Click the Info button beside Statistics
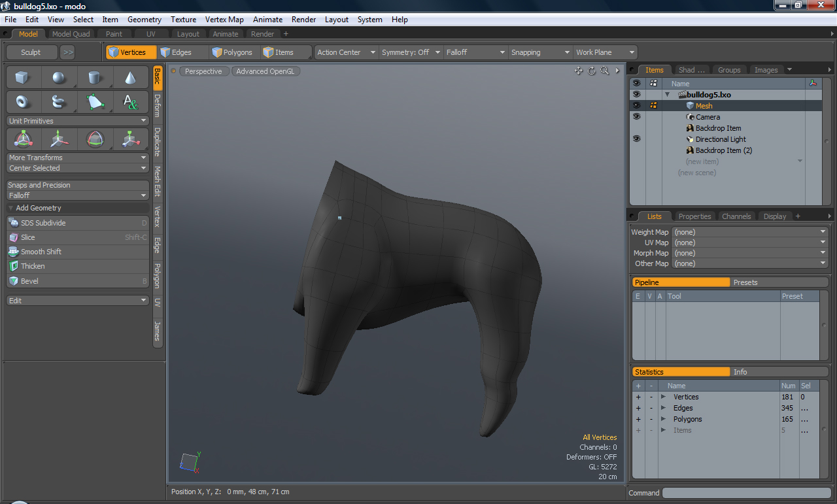The image size is (837, 504). pos(779,372)
